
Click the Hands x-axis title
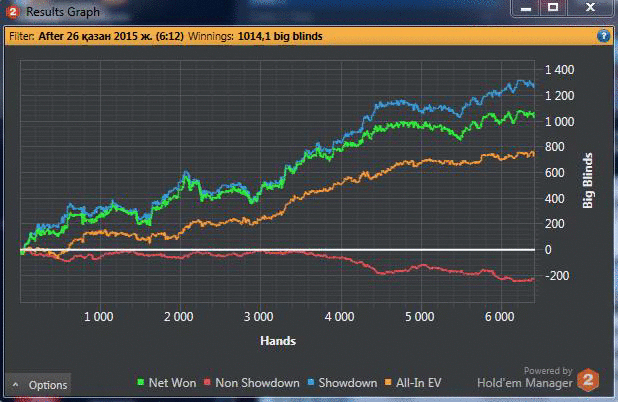[x=277, y=341]
